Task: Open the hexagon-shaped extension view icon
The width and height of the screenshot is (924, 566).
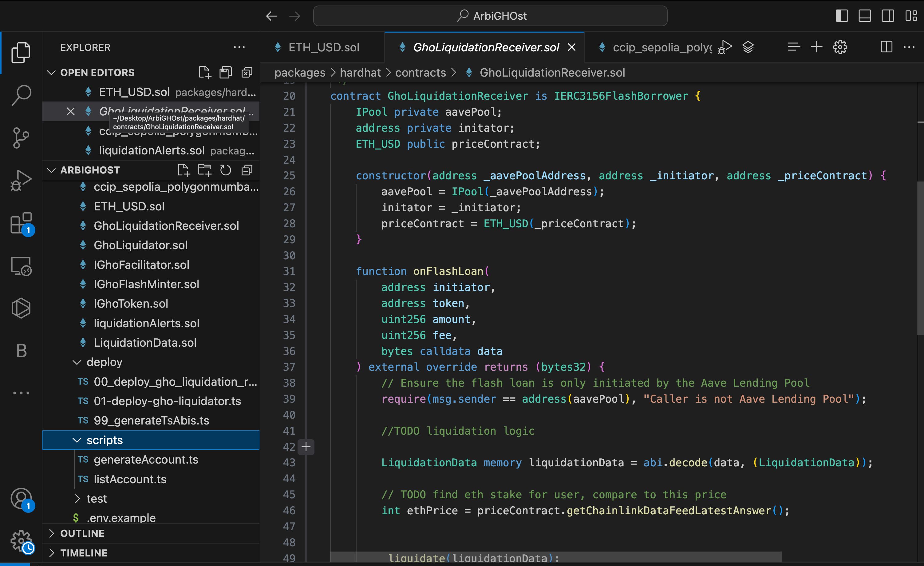Action: 21,308
